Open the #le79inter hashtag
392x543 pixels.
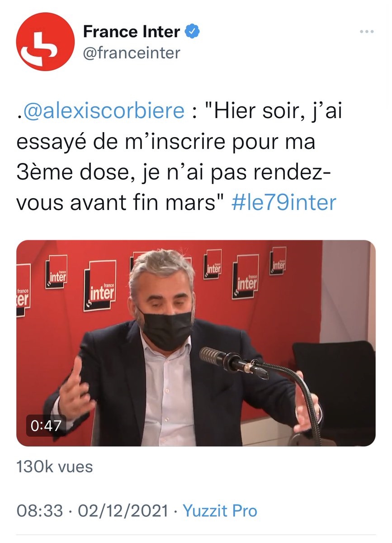283,203
